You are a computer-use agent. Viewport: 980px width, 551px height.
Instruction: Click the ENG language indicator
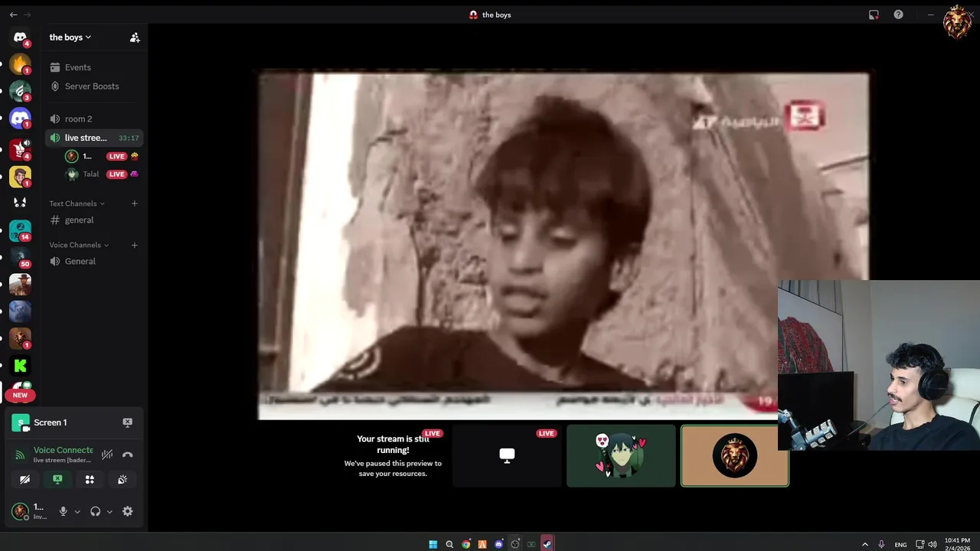(x=900, y=544)
